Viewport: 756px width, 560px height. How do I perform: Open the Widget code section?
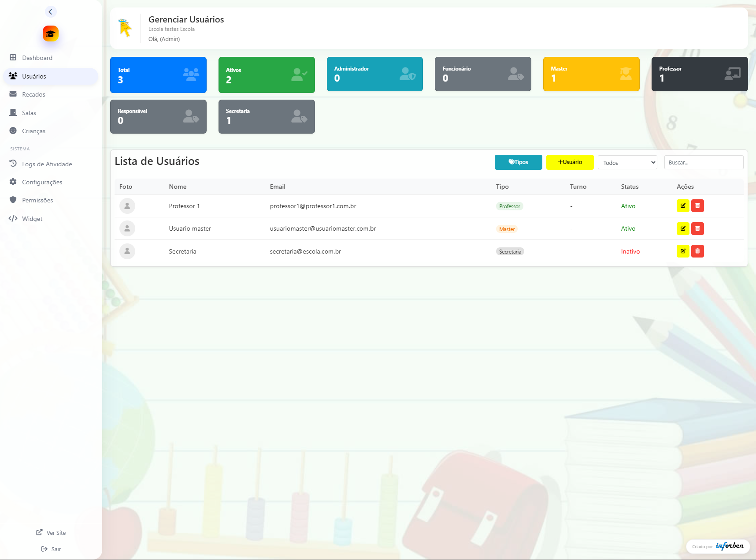point(32,218)
